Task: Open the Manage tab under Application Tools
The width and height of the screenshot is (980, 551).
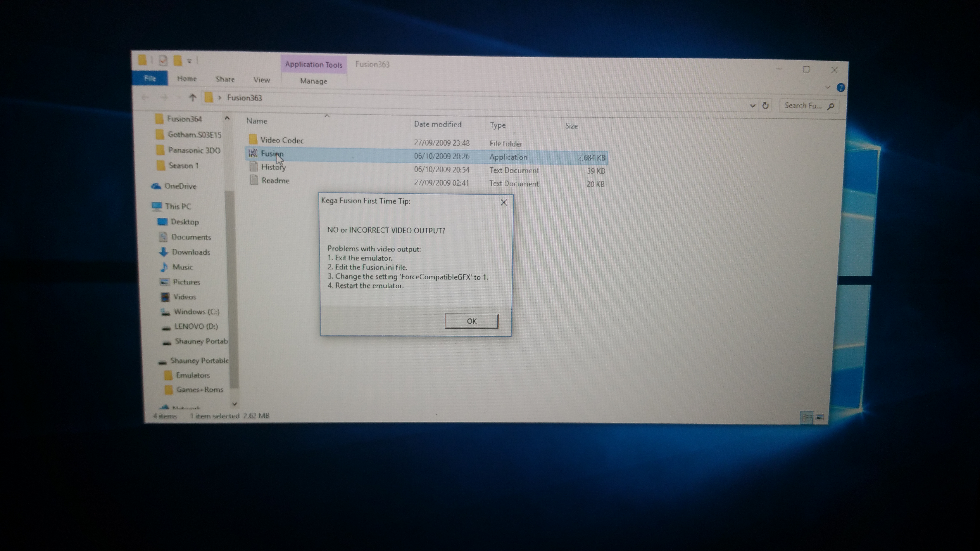Action: coord(313,81)
